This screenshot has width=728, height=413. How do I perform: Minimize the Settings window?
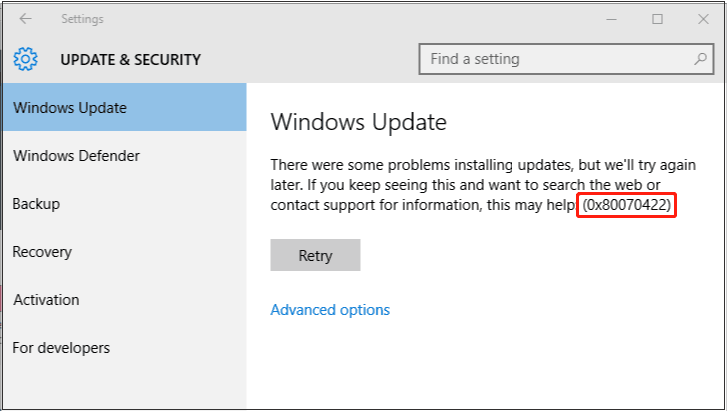[611, 19]
